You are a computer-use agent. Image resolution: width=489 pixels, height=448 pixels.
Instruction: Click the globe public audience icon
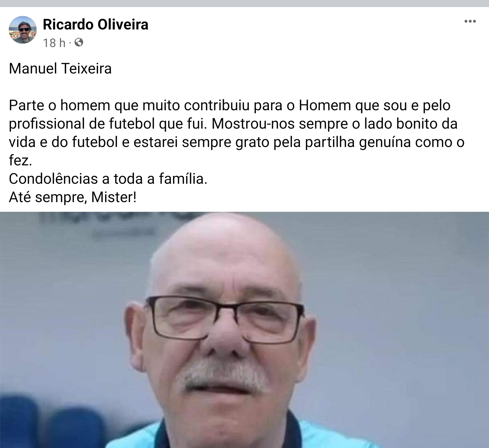click(x=79, y=42)
